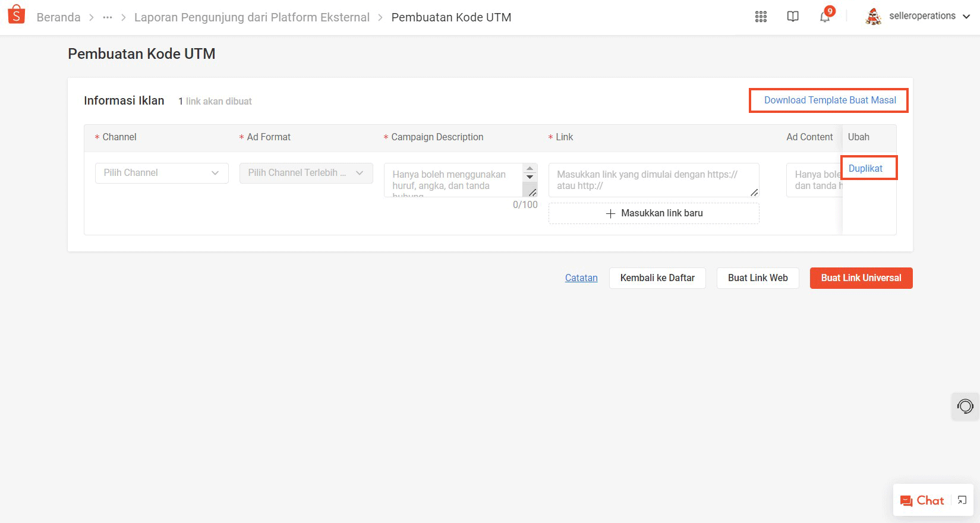This screenshot has height=523, width=980.
Task: Open Laporan Pengunjung dari Platform Eksternal breadcrumb
Action: (x=251, y=17)
